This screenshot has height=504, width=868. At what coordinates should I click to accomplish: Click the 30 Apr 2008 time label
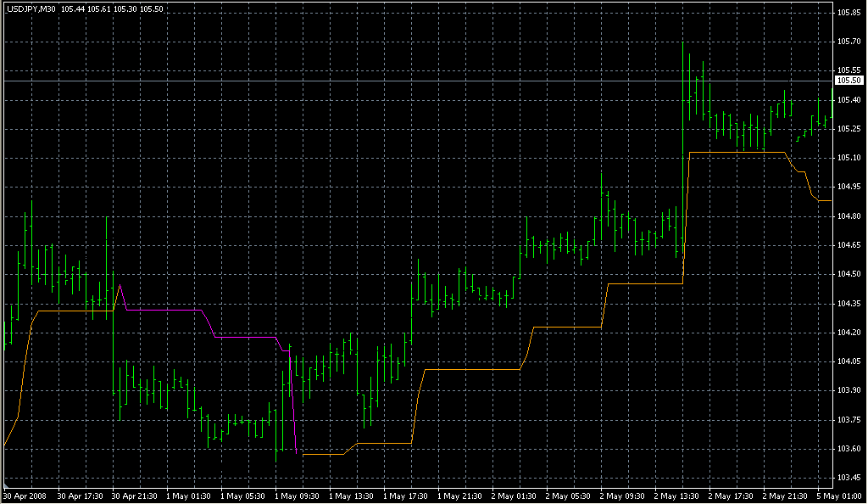click(x=25, y=496)
